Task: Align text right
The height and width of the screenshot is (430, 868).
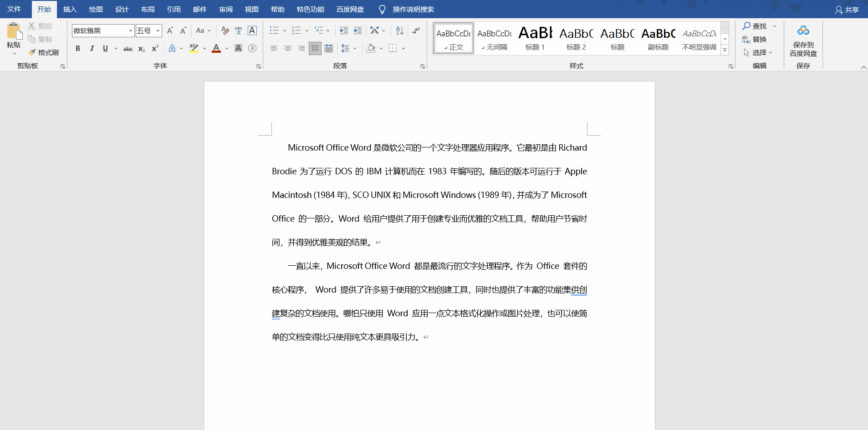Action: [x=301, y=48]
